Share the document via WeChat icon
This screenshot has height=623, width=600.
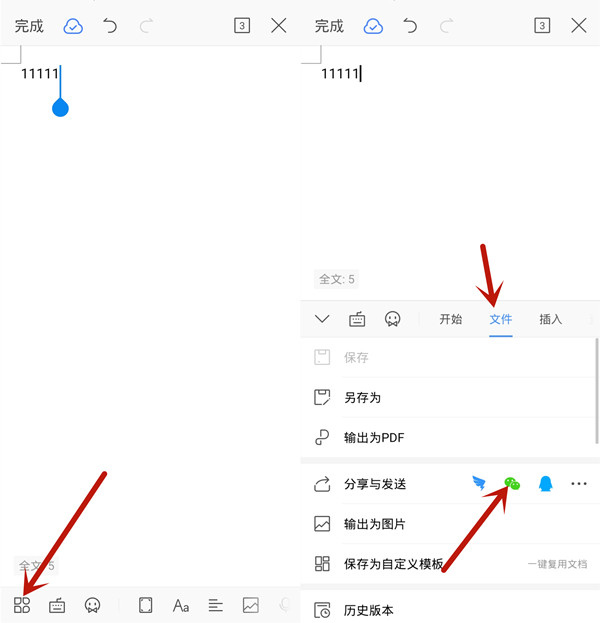pyautogui.click(x=512, y=484)
